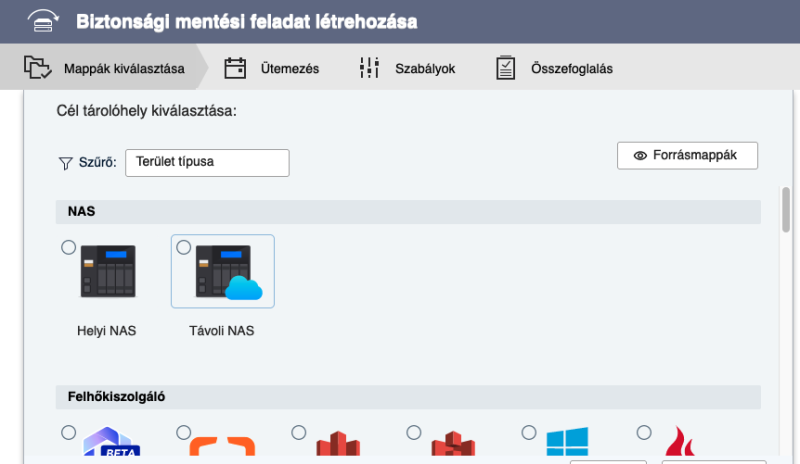Click the NAS section header
This screenshot has height=464, width=800.
tap(408, 211)
